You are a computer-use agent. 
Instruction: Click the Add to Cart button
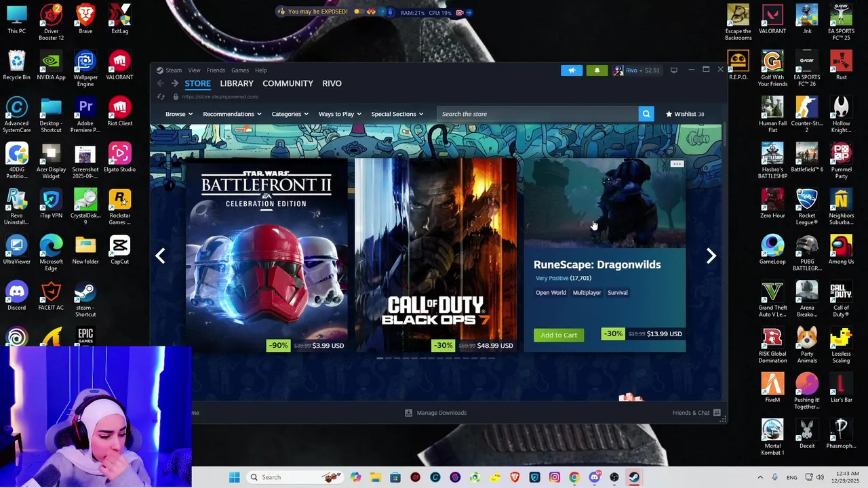coord(559,335)
